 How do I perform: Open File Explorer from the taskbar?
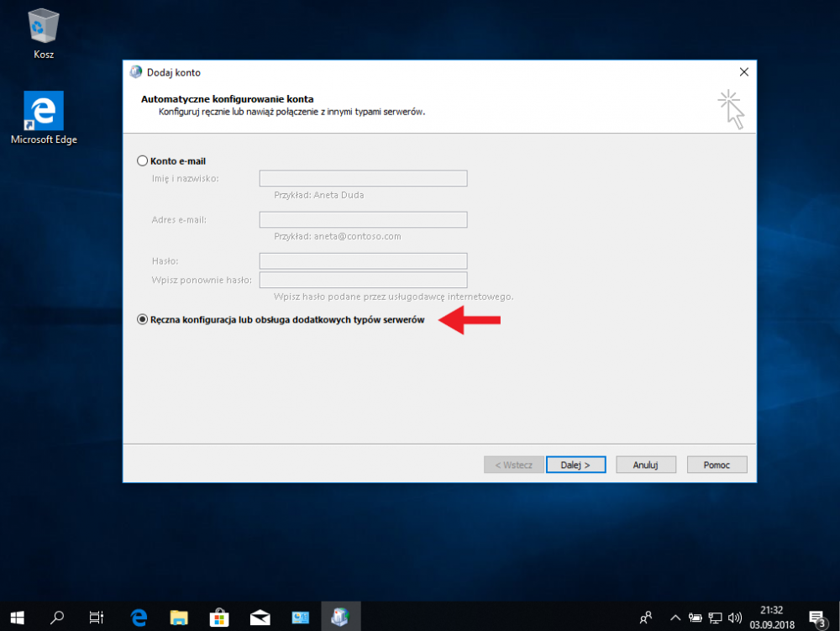(179, 618)
